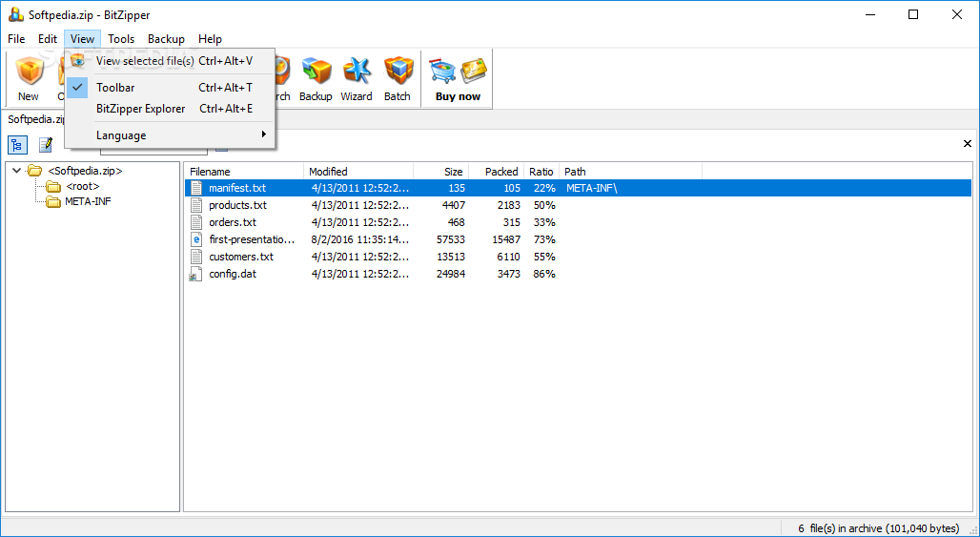Click the 86% ratio value
980x537 pixels.
tap(545, 274)
